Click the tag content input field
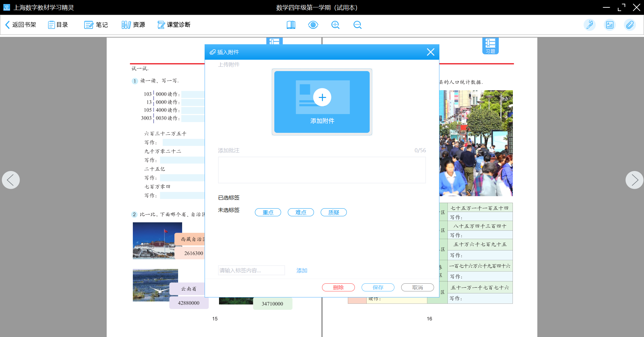This screenshot has width=644, height=337. 251,270
